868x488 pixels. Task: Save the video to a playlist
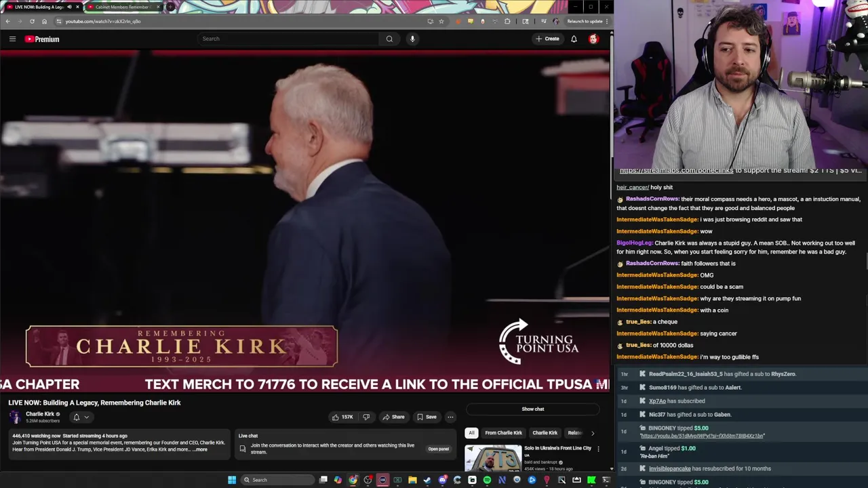[x=427, y=417]
